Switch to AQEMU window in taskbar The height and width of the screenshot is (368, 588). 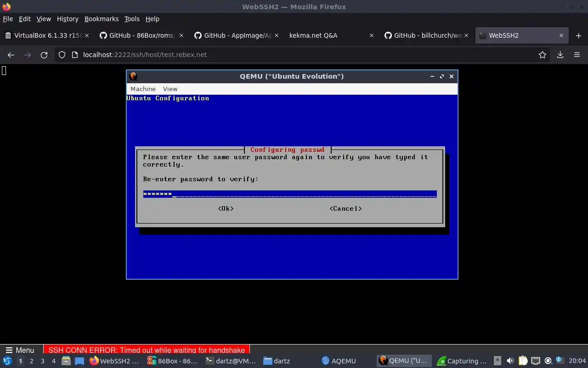[347, 361]
